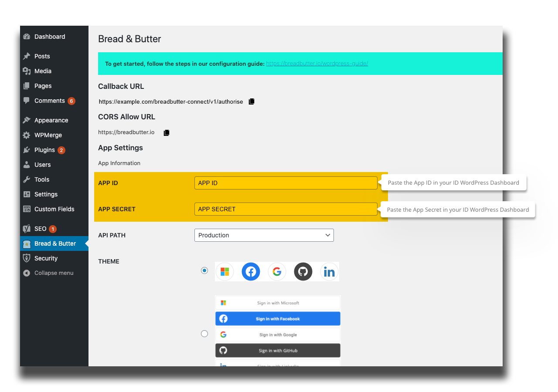The image size is (558, 392).
Task: Click inside the APP SECRET input field
Action: 286,209
